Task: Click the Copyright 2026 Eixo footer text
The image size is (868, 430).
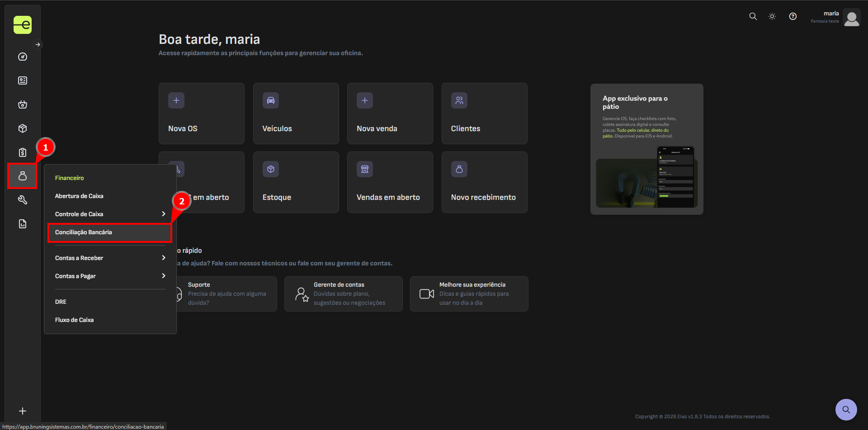Action: tap(703, 416)
